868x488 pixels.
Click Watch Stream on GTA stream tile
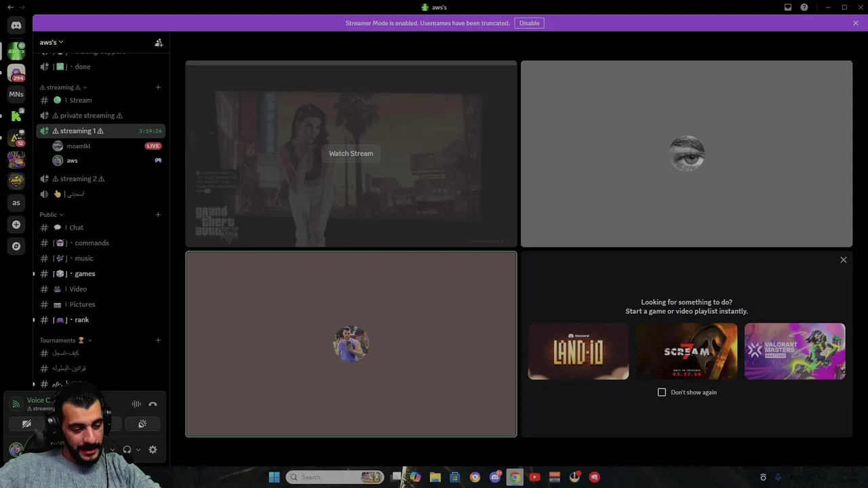point(351,154)
